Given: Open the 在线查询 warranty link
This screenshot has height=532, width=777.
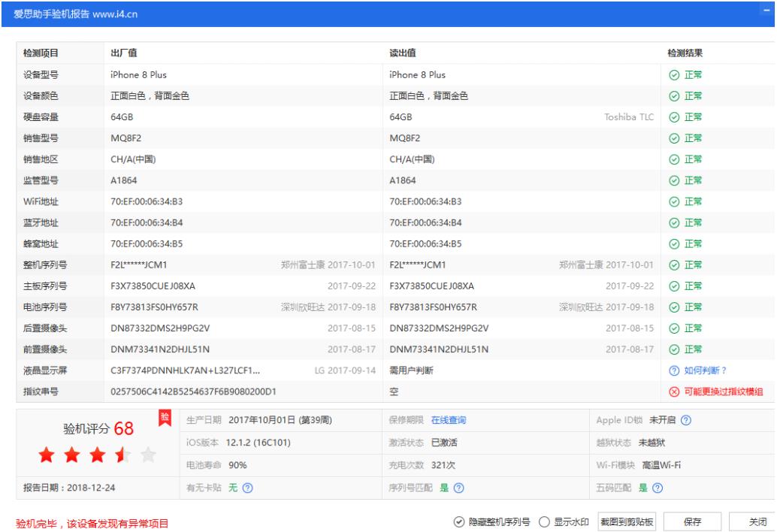Looking at the screenshot, I should 448,420.
